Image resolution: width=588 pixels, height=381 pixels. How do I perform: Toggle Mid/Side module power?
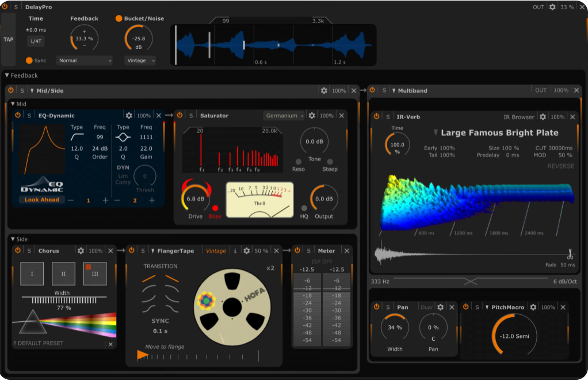point(11,90)
